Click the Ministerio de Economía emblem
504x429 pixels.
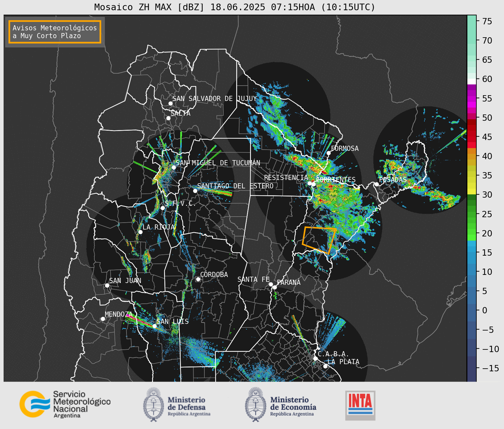tap(256, 404)
